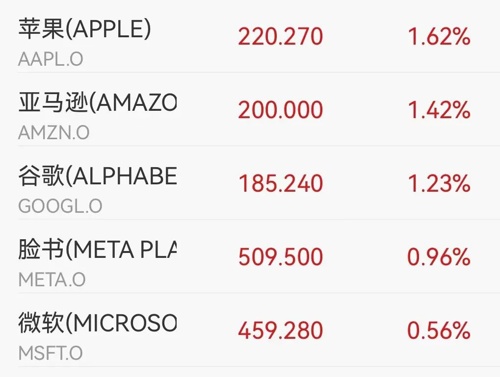Tap Microsoft's 0.56% change value

click(x=439, y=331)
